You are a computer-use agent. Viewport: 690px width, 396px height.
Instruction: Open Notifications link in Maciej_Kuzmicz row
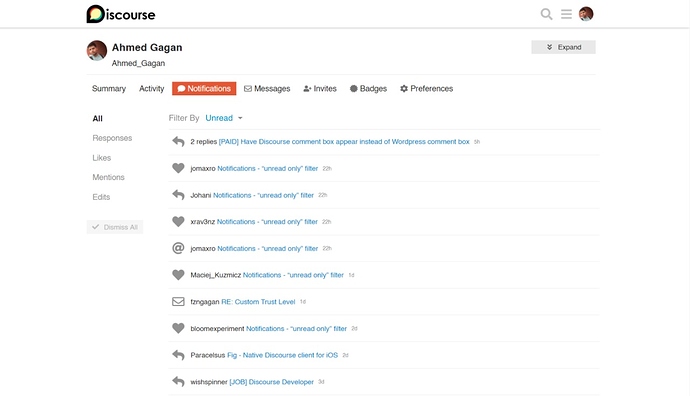294,275
